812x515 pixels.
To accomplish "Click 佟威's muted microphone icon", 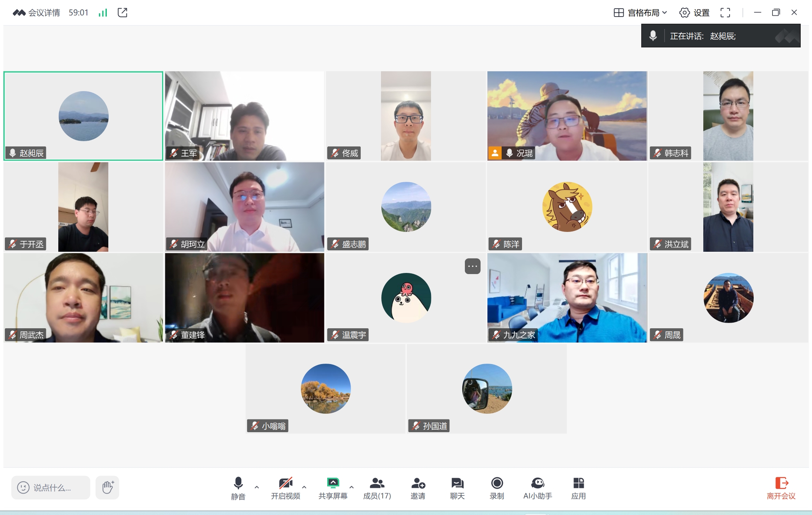I will click(x=335, y=153).
